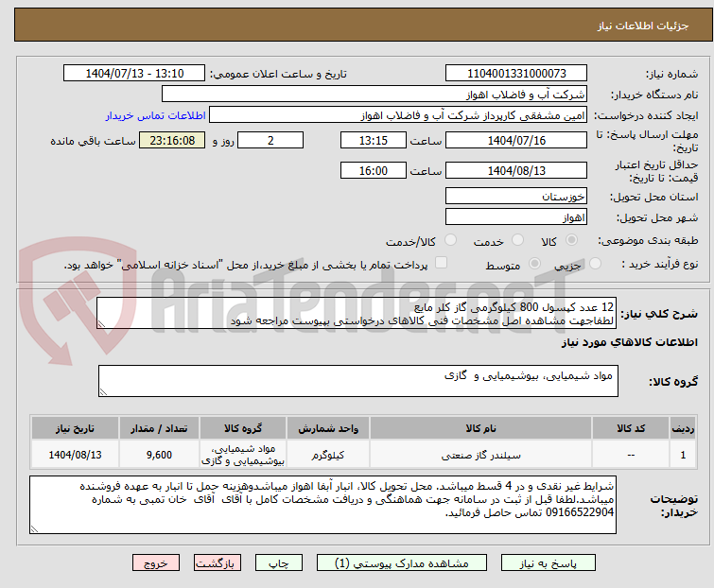Click the واحد شمارش column header
The height and width of the screenshot is (588, 714).
(x=328, y=428)
